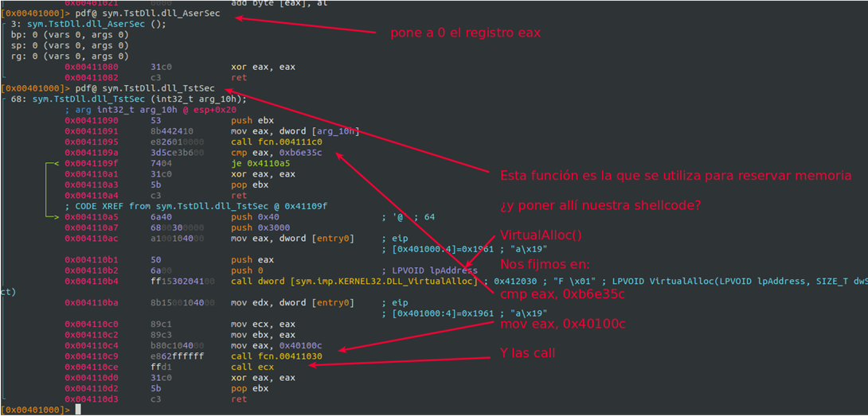This screenshot has height=416, width=868.
Task: Click the final 'ret' at 0x004110d3
Action: [x=239, y=399]
